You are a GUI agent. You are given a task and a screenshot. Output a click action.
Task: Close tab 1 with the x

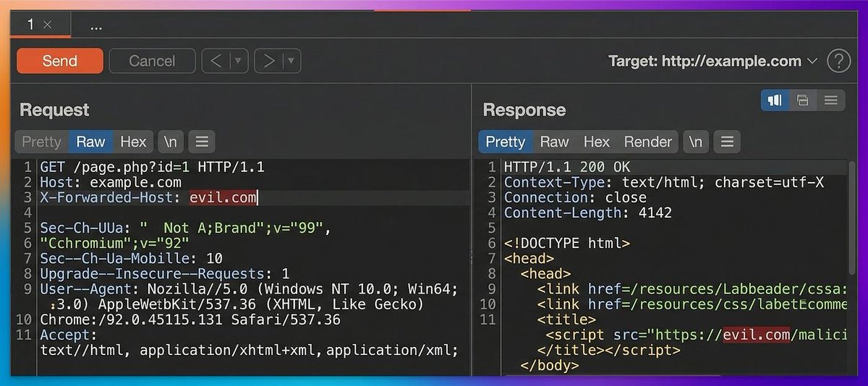[48, 25]
